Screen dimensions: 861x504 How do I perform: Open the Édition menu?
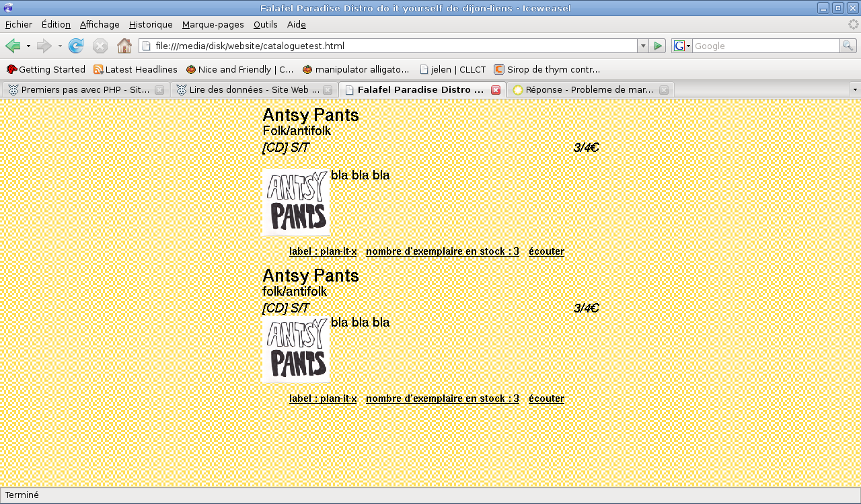56,24
